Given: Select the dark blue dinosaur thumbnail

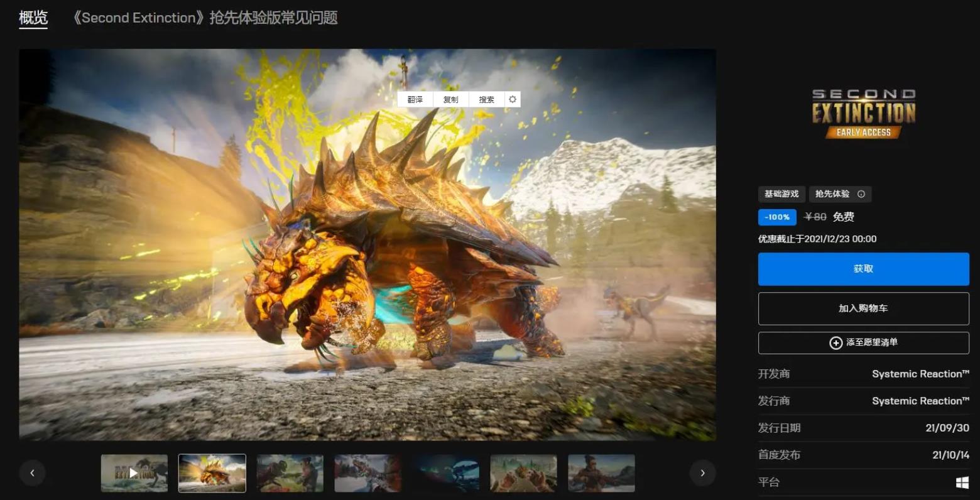Looking at the screenshot, I should point(446,473).
